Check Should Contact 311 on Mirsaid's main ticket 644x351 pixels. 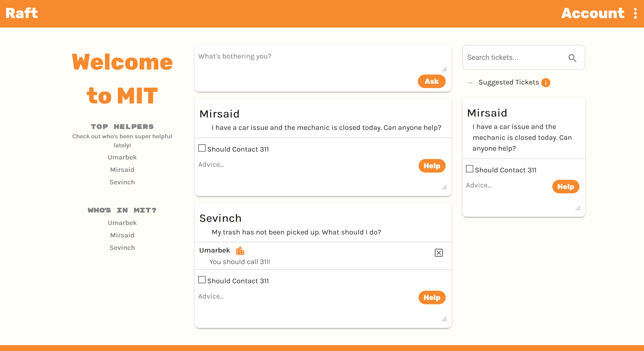coord(202,148)
